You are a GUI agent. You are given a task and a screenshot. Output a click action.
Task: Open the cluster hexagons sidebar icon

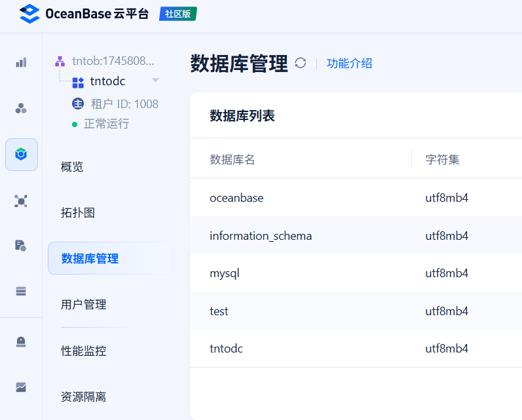click(21, 108)
